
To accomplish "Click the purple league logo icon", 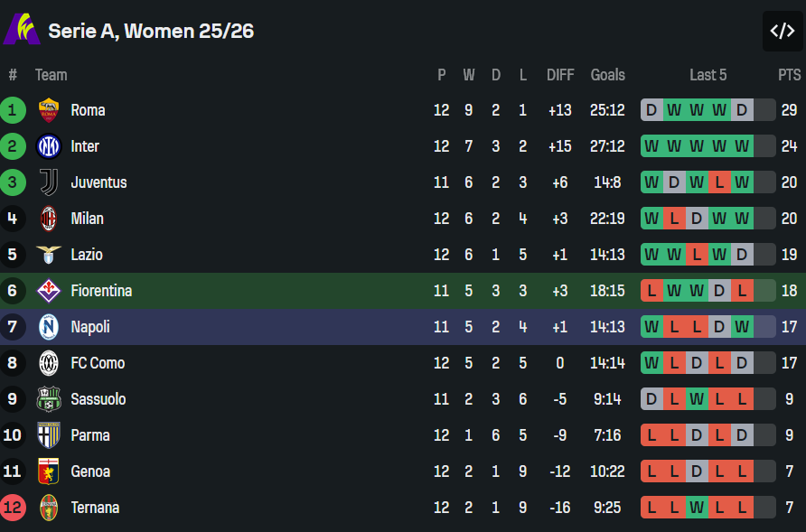I will point(22,29).
